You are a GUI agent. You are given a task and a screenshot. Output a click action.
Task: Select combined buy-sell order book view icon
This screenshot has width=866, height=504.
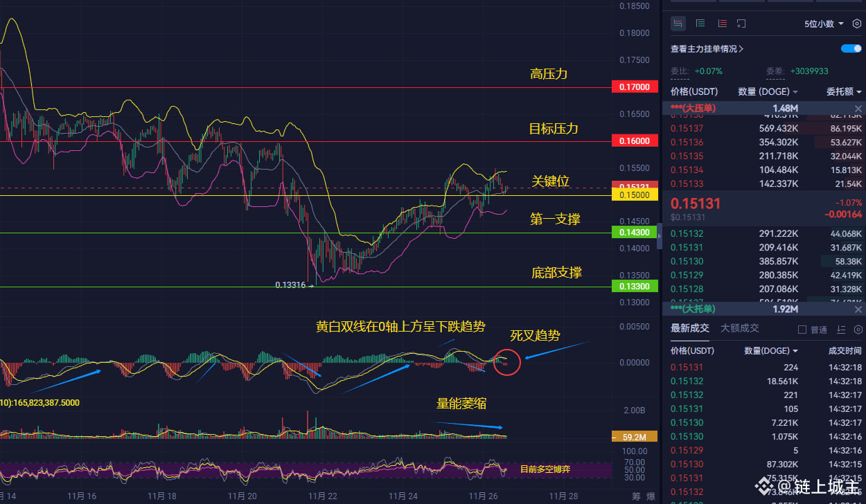pyautogui.click(x=678, y=24)
